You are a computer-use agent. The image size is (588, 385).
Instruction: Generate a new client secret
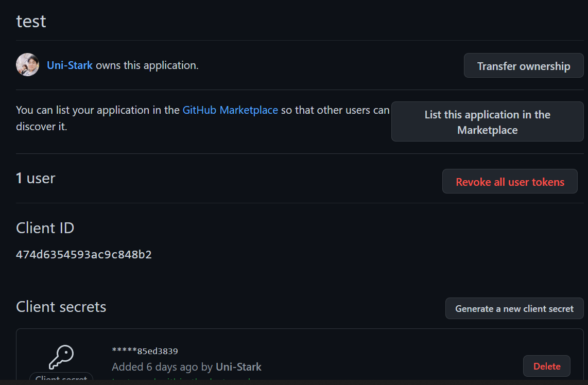click(x=514, y=308)
